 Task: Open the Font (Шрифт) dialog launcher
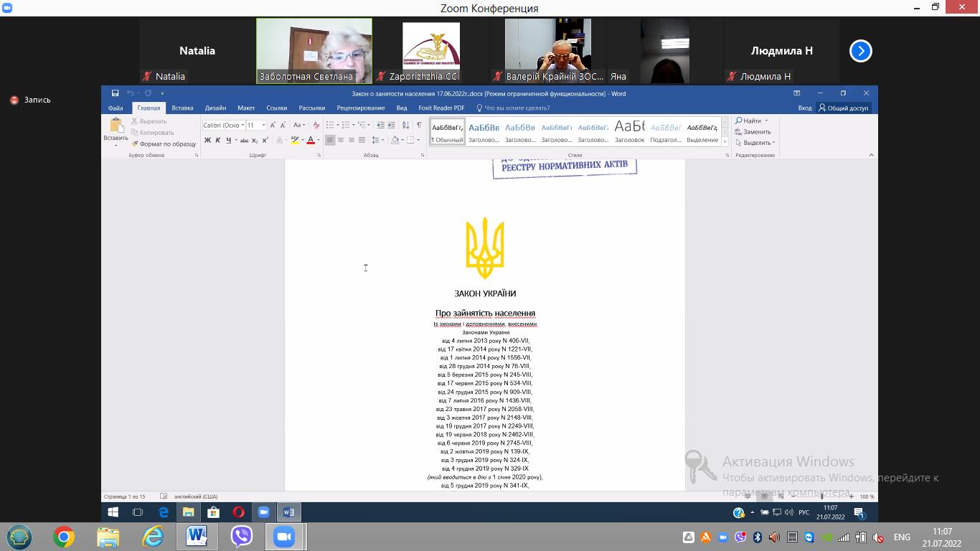[319, 155]
